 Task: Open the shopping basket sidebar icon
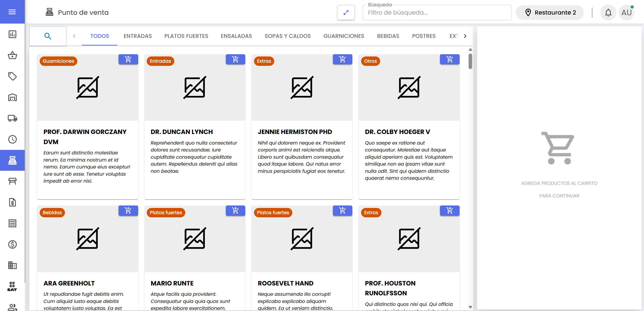tap(12, 55)
